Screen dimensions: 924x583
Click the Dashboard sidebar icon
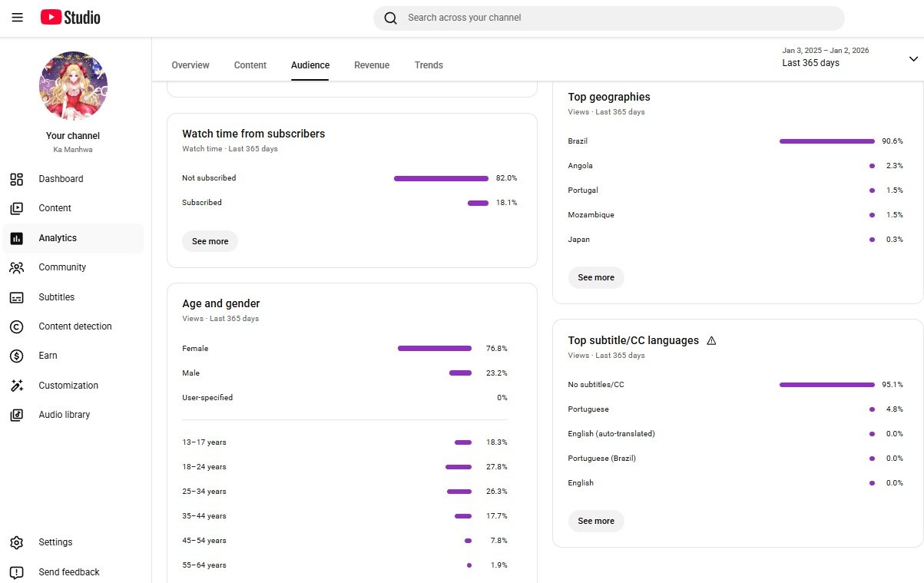tap(17, 179)
